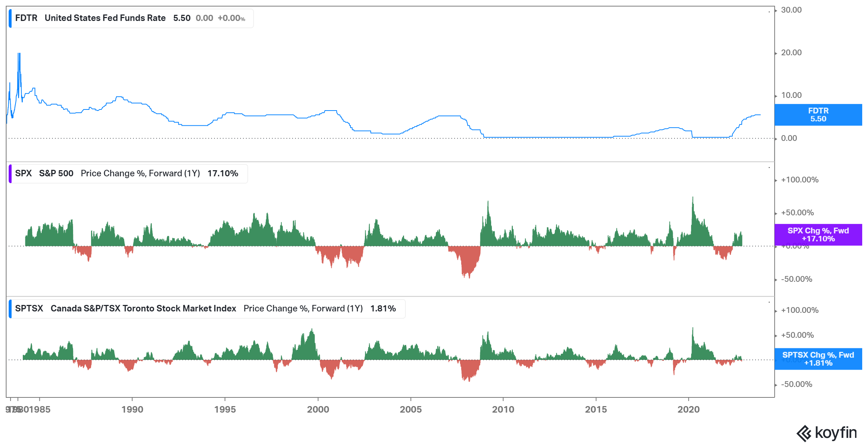The height and width of the screenshot is (448, 868).
Task: Click the 2000 year marker on timeline
Action: pyautogui.click(x=318, y=409)
